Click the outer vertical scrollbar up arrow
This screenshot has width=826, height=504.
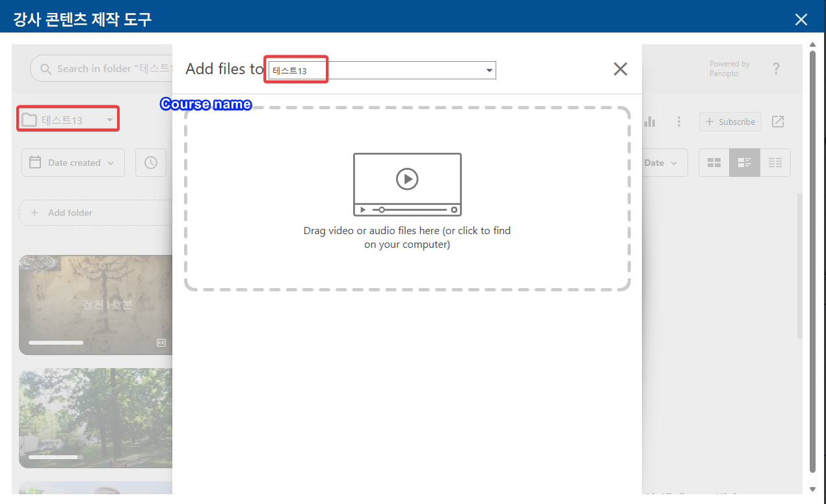coord(812,44)
